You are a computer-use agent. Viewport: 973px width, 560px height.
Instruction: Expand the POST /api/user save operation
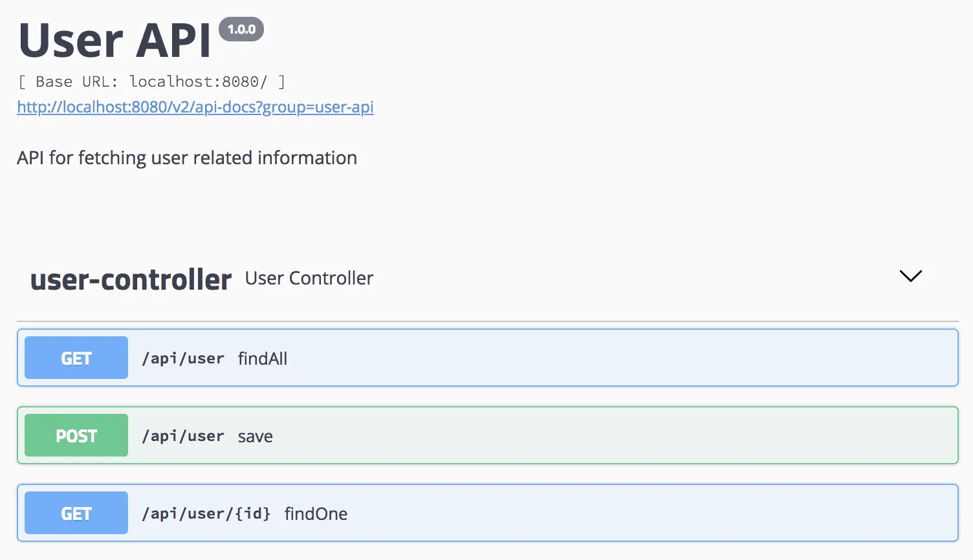point(485,435)
